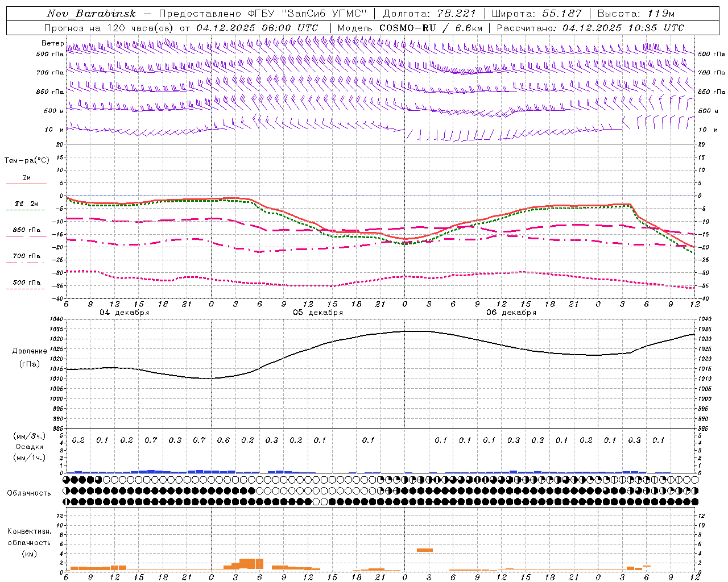Viewport: 728px width, 582px height.
Task: Click the date label 04 декабря
Action: coord(125,313)
